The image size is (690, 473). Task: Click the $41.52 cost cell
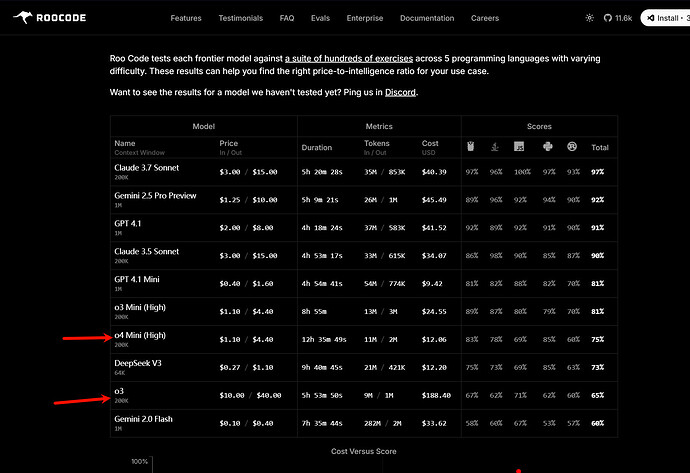tap(434, 228)
